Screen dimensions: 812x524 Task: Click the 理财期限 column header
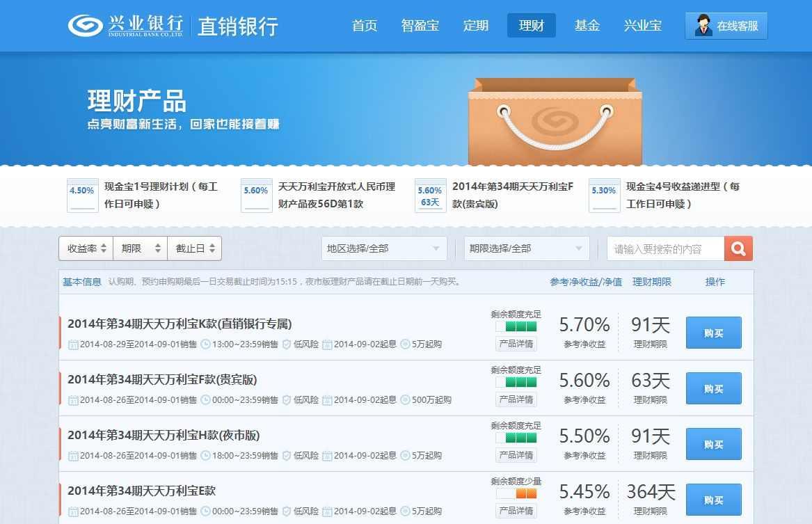[x=652, y=282]
